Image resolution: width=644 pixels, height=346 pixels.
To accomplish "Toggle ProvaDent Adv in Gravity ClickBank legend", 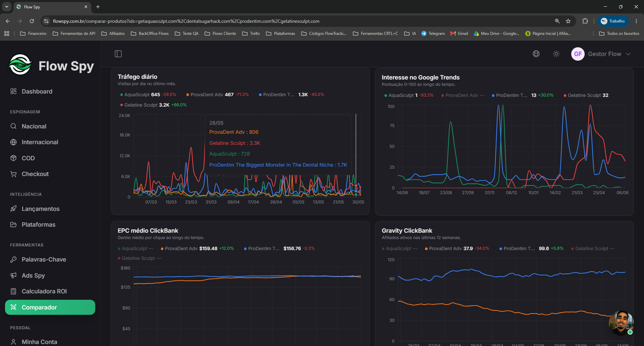I will 457,249.
